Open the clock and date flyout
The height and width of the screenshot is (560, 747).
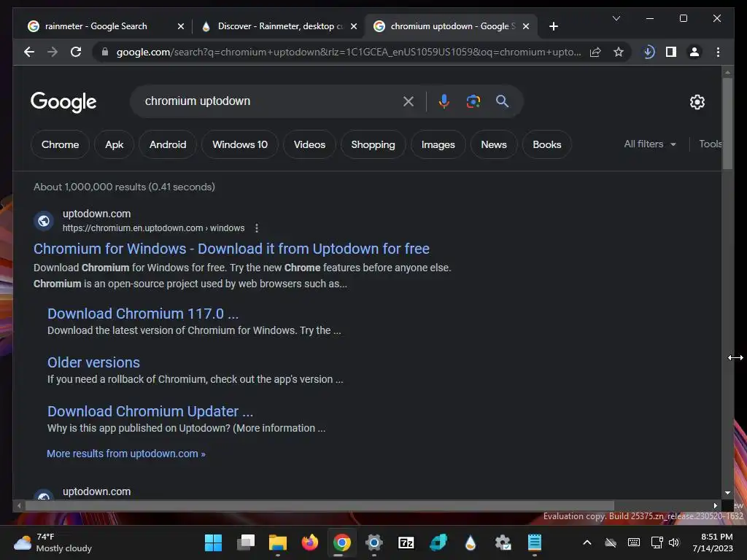(x=713, y=542)
